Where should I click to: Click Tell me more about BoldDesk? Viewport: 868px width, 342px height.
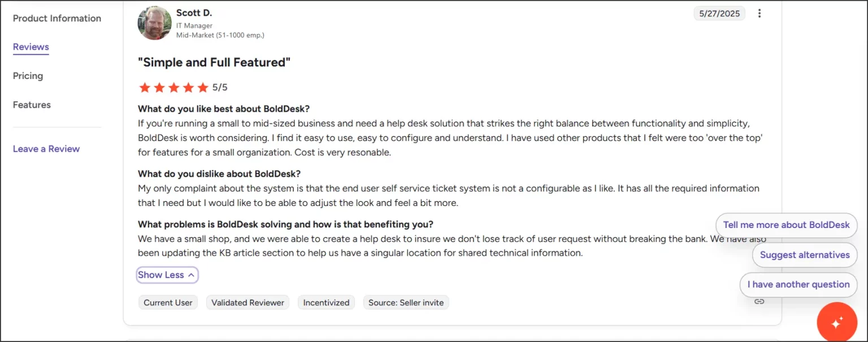click(786, 225)
